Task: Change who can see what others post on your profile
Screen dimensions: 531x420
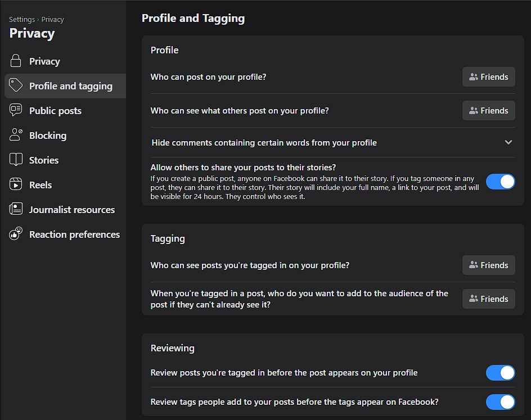Action: click(x=488, y=110)
